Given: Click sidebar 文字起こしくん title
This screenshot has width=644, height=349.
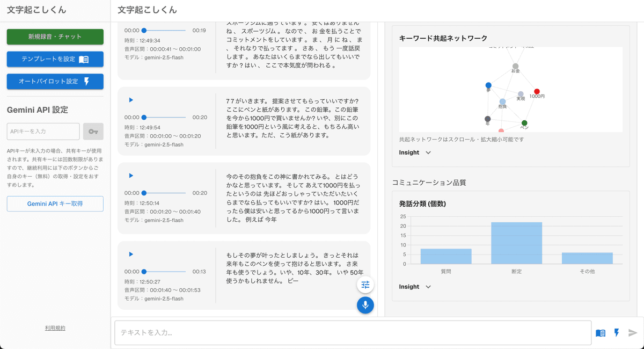Looking at the screenshot, I should 36,10.
